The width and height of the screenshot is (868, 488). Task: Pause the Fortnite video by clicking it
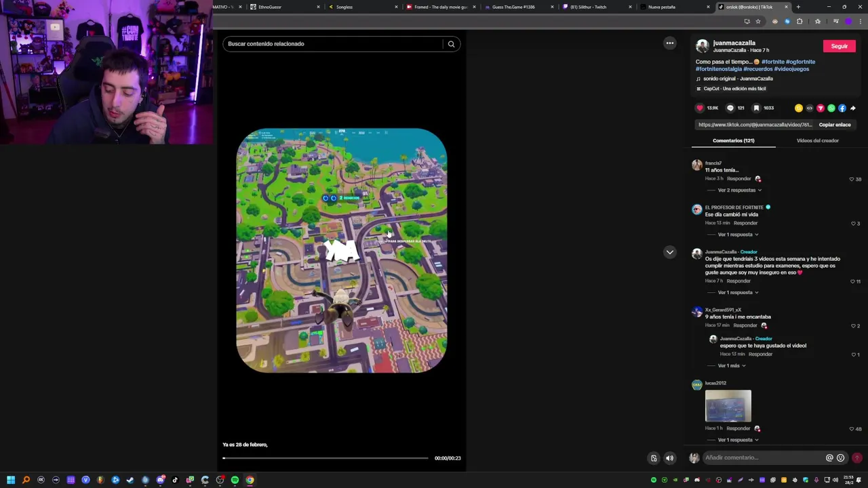[342, 251]
